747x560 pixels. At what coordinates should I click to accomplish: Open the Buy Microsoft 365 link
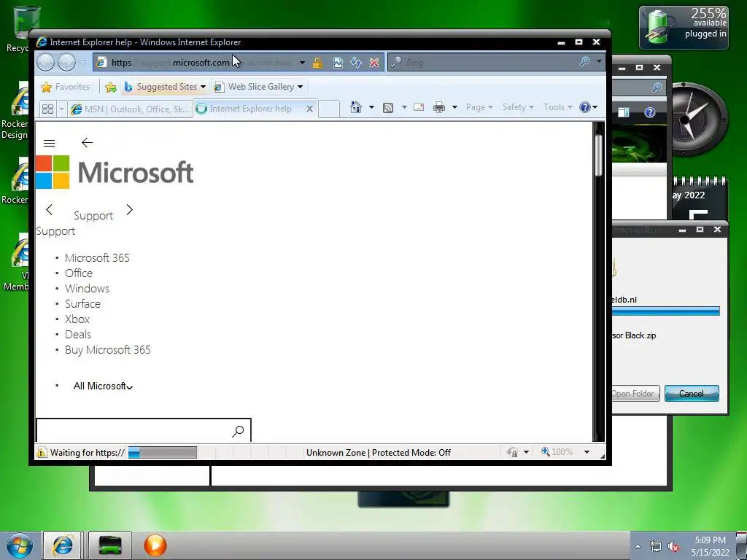pos(108,349)
